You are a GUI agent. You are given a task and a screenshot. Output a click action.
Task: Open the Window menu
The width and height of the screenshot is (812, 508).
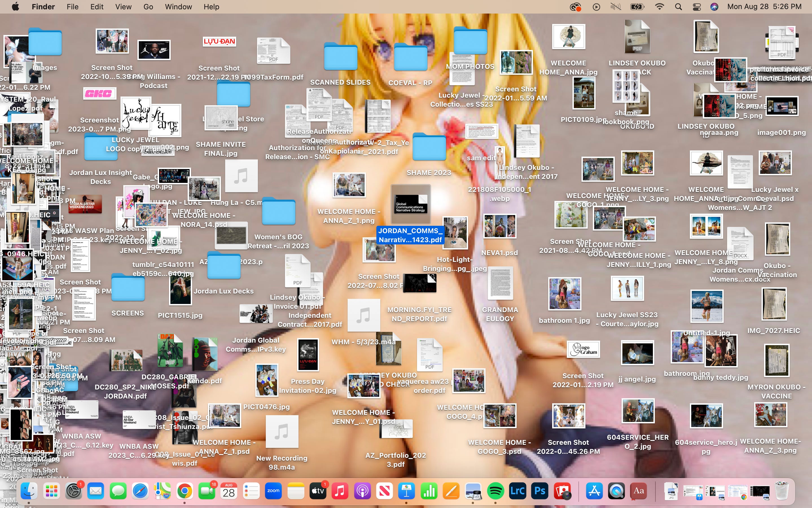178,7
